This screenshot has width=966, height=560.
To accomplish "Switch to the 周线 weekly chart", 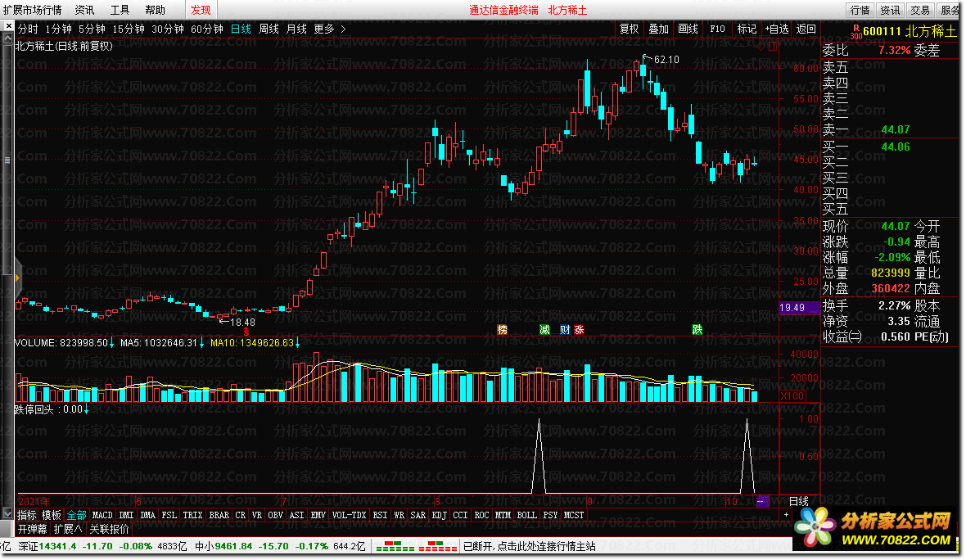I will (269, 29).
